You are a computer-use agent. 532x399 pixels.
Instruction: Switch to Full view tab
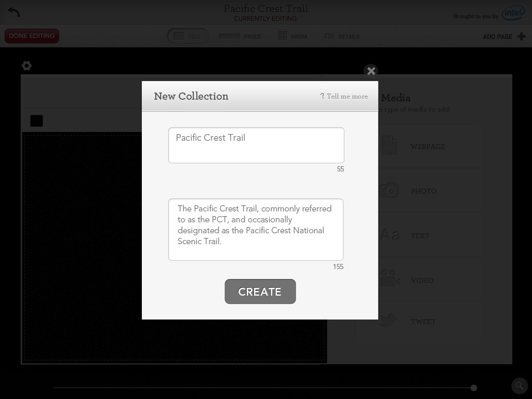coord(188,36)
